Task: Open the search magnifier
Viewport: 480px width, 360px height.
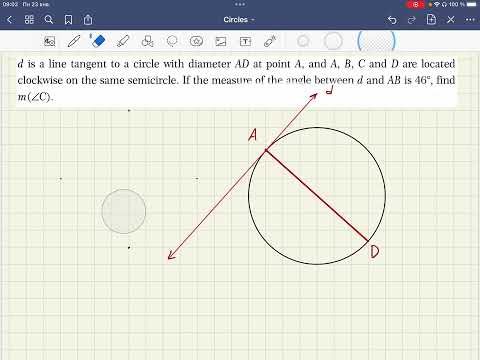Action: point(49,20)
